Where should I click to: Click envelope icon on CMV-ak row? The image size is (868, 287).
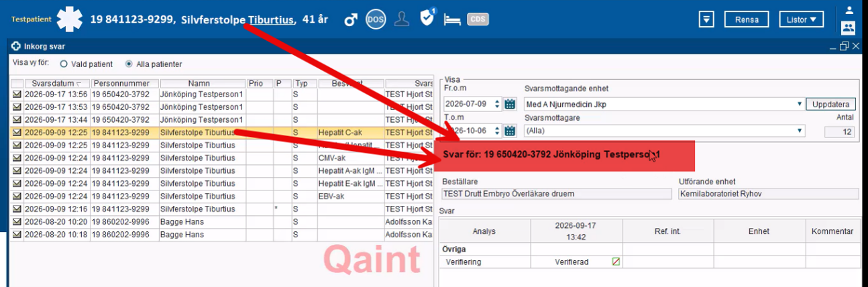click(17, 158)
